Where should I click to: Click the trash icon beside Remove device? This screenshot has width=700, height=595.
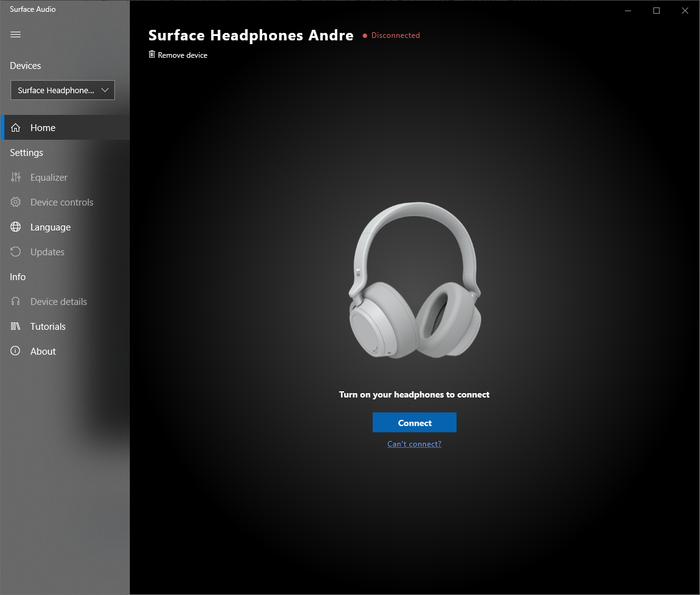click(152, 55)
